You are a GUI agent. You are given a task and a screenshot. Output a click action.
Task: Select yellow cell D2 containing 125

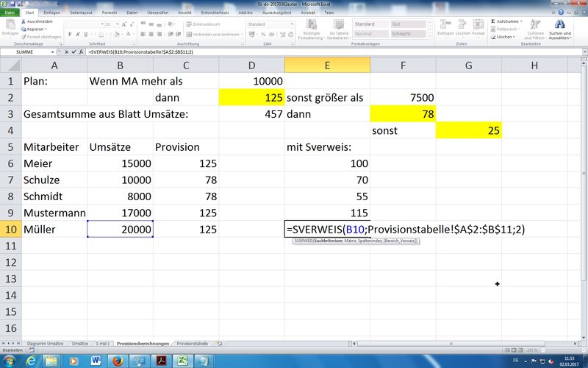pyautogui.click(x=251, y=97)
